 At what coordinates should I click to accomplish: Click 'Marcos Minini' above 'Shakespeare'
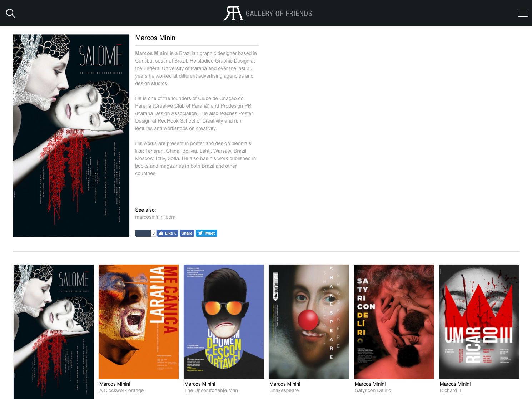(x=285, y=384)
